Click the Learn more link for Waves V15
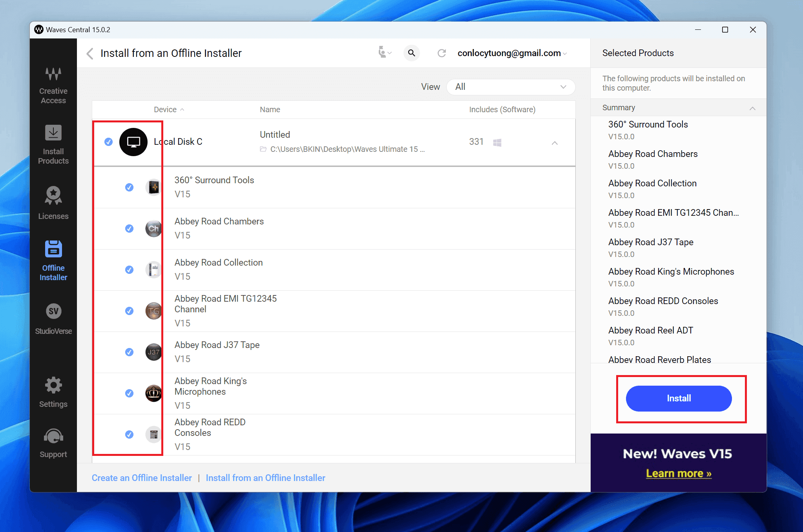803x532 pixels. [678, 474]
